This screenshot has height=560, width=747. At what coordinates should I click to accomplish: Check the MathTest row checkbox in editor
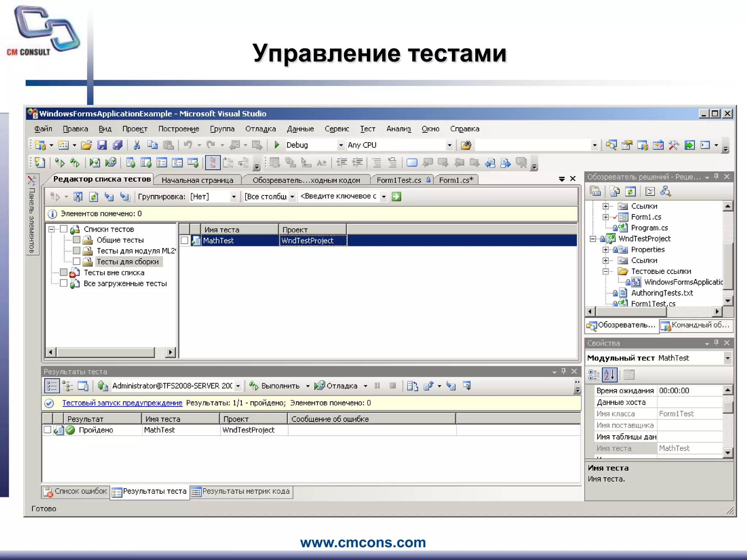pos(185,240)
